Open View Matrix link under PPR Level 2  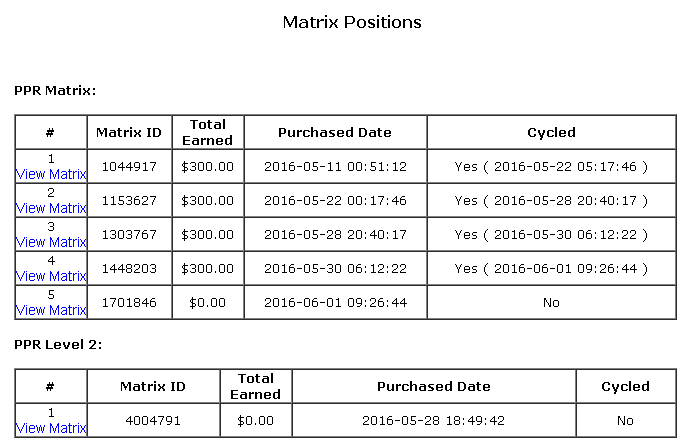pyautogui.click(x=51, y=428)
